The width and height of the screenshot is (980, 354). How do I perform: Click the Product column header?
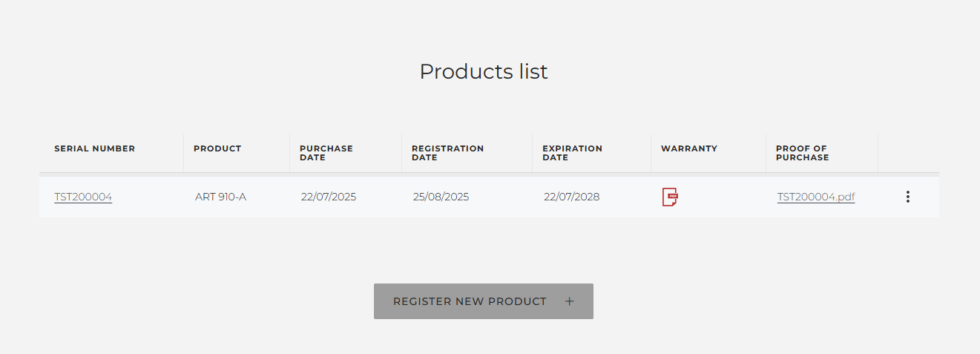217,148
